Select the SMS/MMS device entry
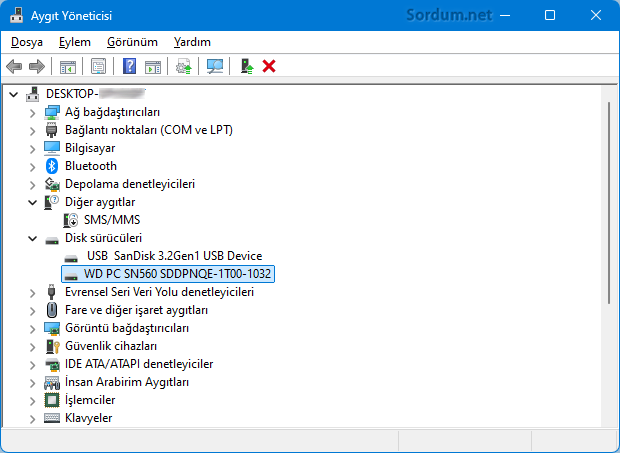Image resolution: width=620 pixels, height=453 pixels. point(112,220)
